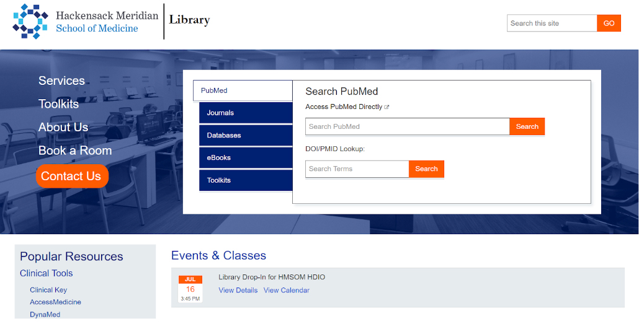Focus the Search Terms DOI/PMID field
This screenshot has width=644, height=324.
[357, 169]
